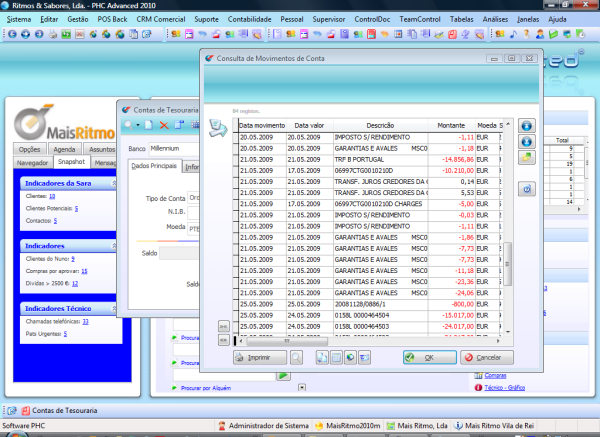Click the table's vertical scrollbar thumb
Viewport: 600px width, 437px height.
507,264
